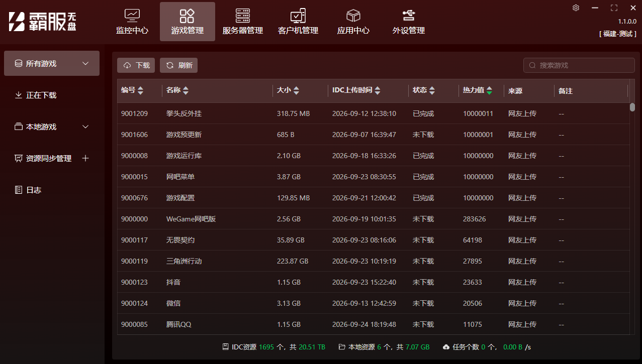The width and height of the screenshot is (642, 364).
Task: Switch to 监控中心 tab
Action: (x=132, y=22)
